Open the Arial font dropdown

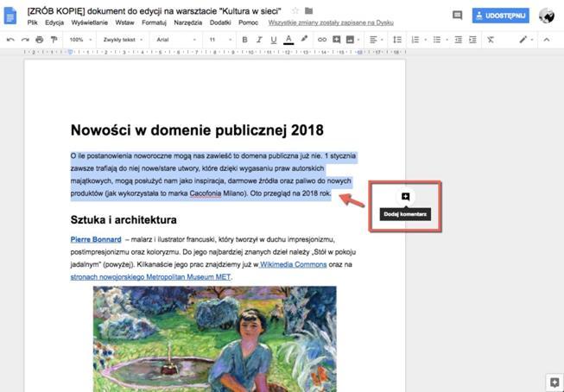pos(176,40)
